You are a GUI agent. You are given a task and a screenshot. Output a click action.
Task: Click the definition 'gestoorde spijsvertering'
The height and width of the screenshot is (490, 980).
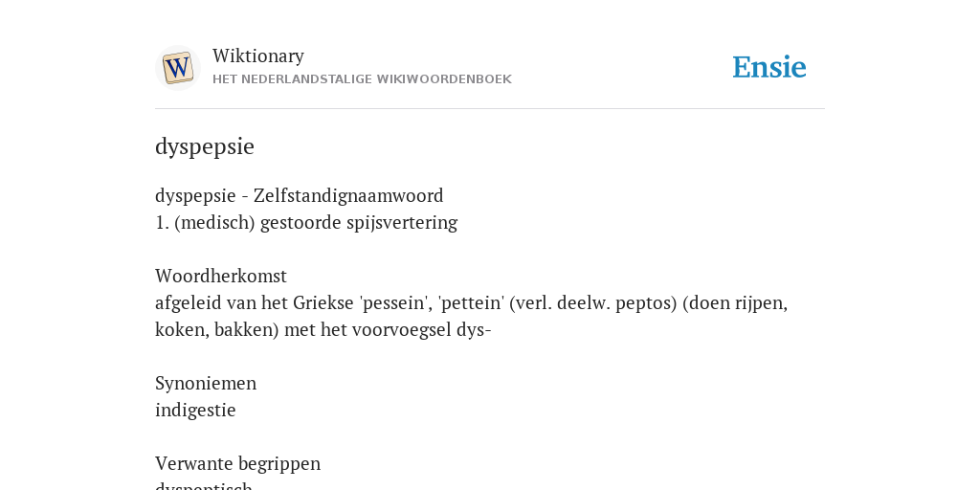point(359,222)
